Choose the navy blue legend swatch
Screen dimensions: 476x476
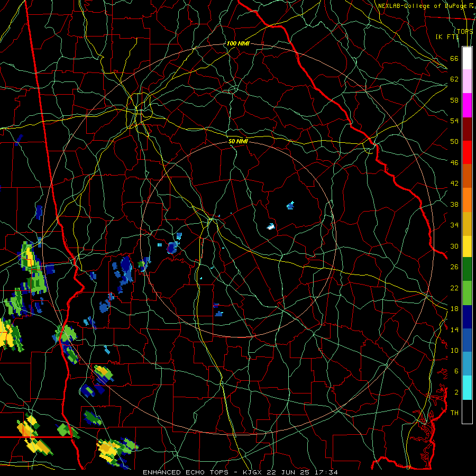click(467, 317)
